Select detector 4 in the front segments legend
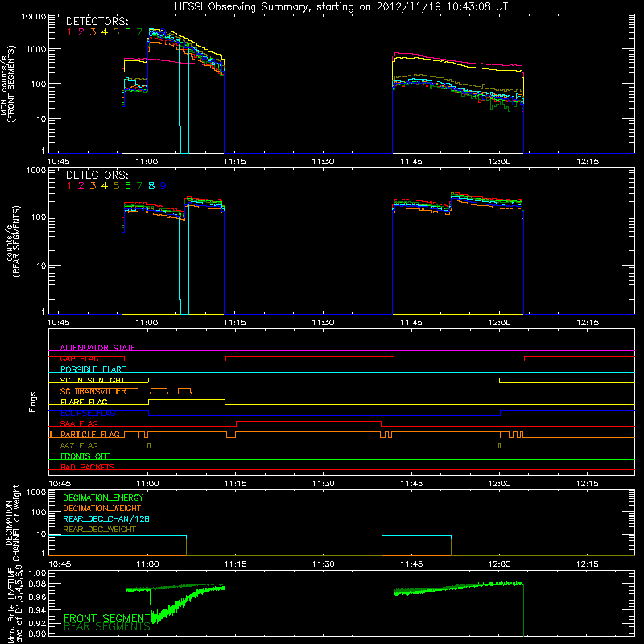 coord(105,32)
